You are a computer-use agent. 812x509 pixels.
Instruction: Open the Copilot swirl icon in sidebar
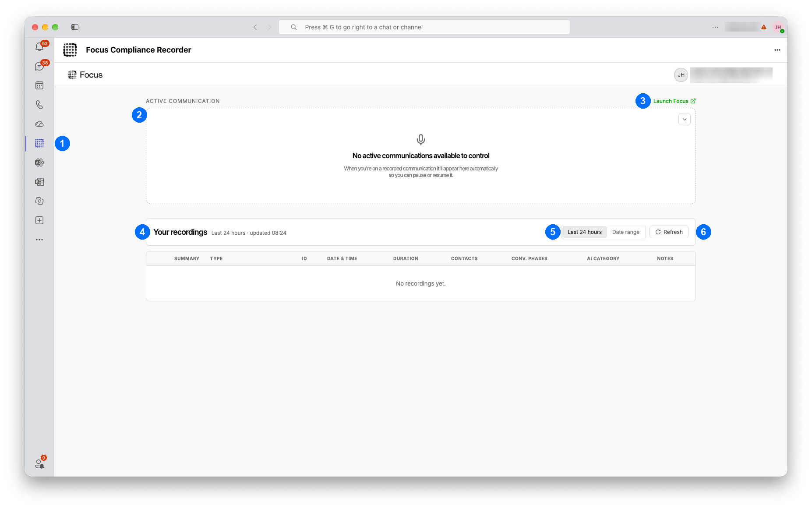point(39,201)
